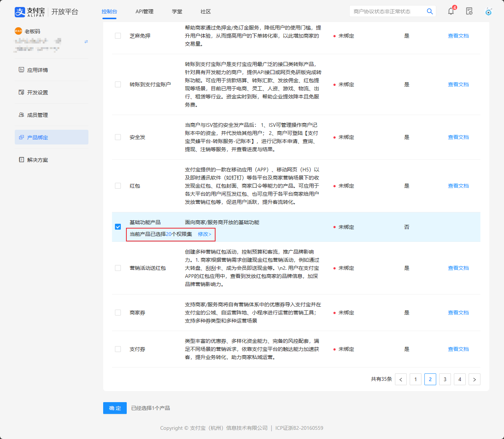Select the 红包 product checkbox
Viewport: 504px width, 439px height.
click(118, 186)
